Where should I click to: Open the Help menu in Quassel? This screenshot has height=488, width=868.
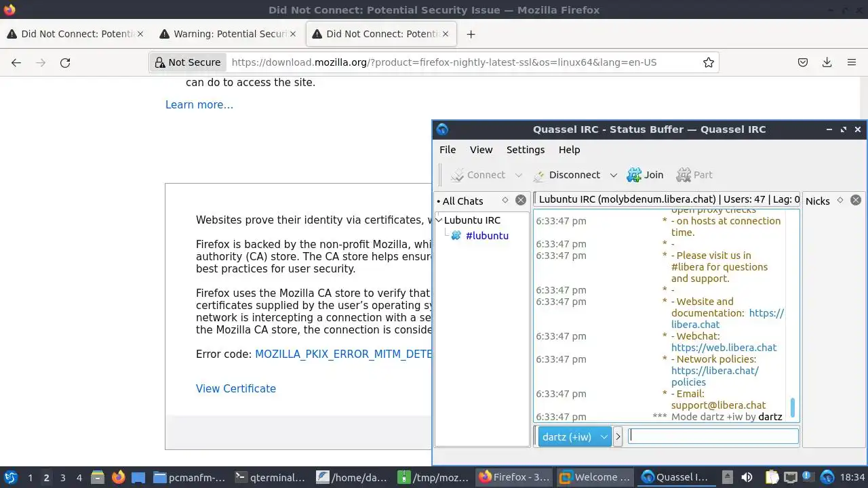point(570,150)
